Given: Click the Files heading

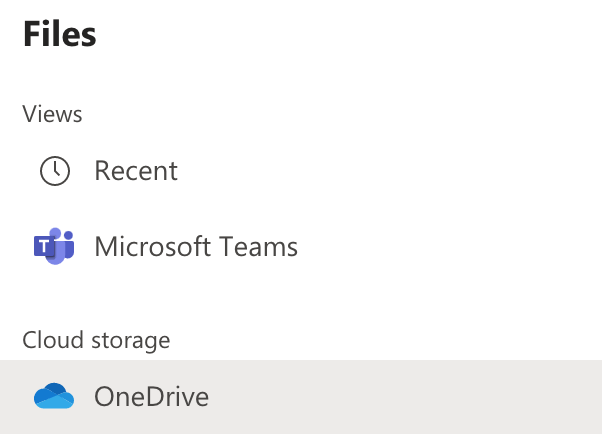Looking at the screenshot, I should click(60, 34).
